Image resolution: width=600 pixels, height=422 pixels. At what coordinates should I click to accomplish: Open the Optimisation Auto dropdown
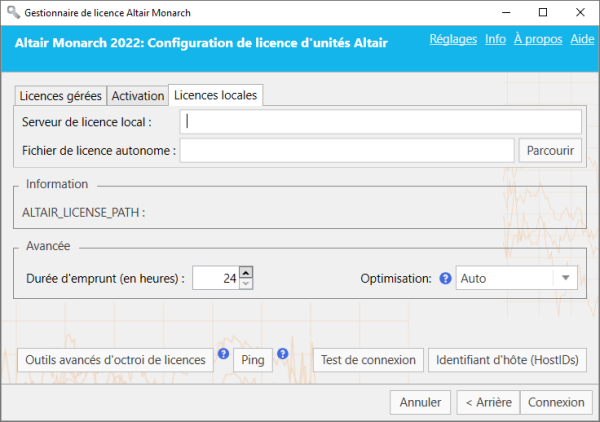(x=516, y=278)
